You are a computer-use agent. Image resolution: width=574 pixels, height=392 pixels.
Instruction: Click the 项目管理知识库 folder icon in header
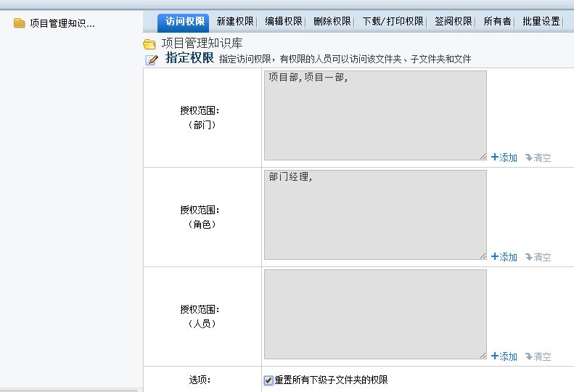(x=149, y=44)
